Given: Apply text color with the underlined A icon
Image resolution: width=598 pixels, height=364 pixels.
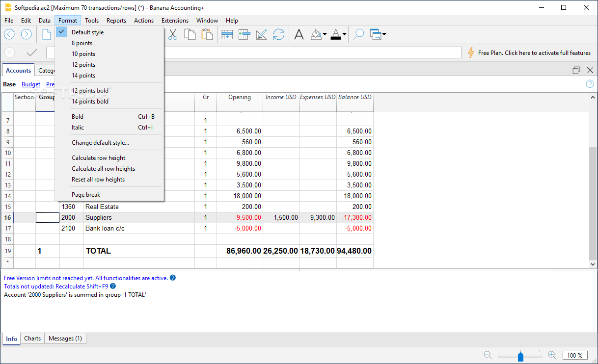Looking at the screenshot, I should tap(336, 34).
